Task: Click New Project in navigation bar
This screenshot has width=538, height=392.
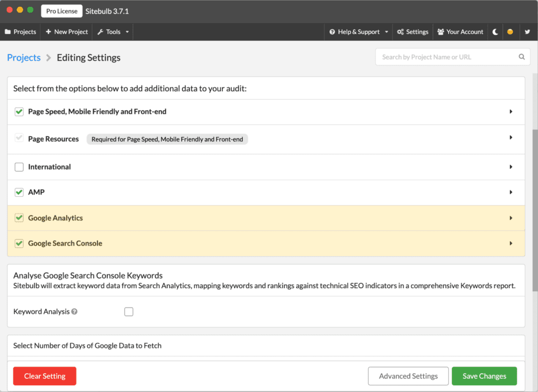Action: tap(67, 32)
